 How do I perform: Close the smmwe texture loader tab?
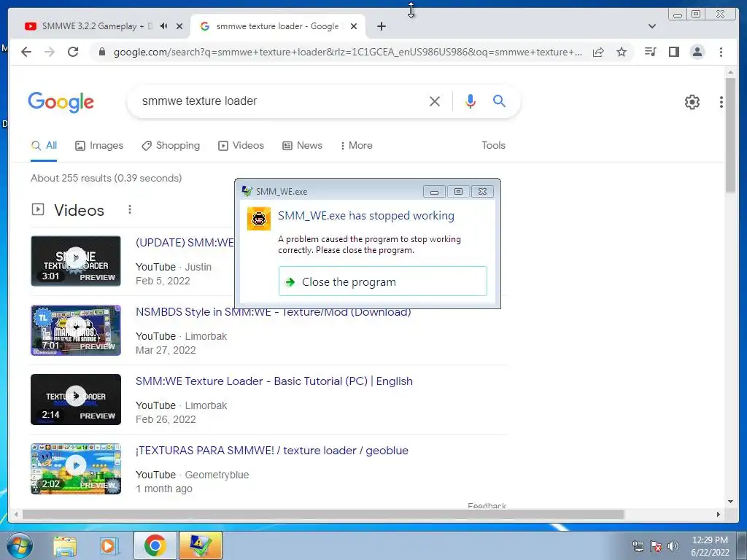pyautogui.click(x=354, y=26)
